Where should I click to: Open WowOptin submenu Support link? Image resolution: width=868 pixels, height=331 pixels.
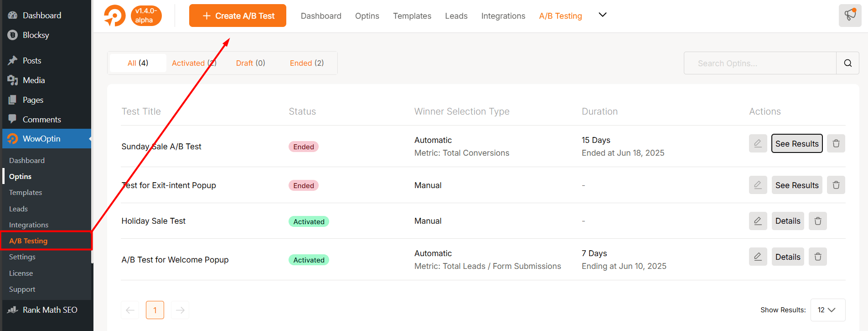[x=22, y=289]
